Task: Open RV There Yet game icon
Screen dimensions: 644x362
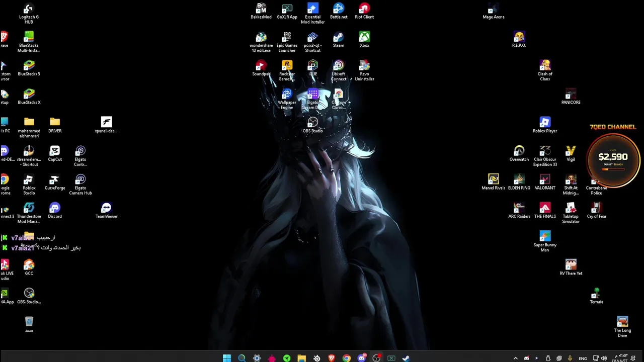Action: pos(571,267)
